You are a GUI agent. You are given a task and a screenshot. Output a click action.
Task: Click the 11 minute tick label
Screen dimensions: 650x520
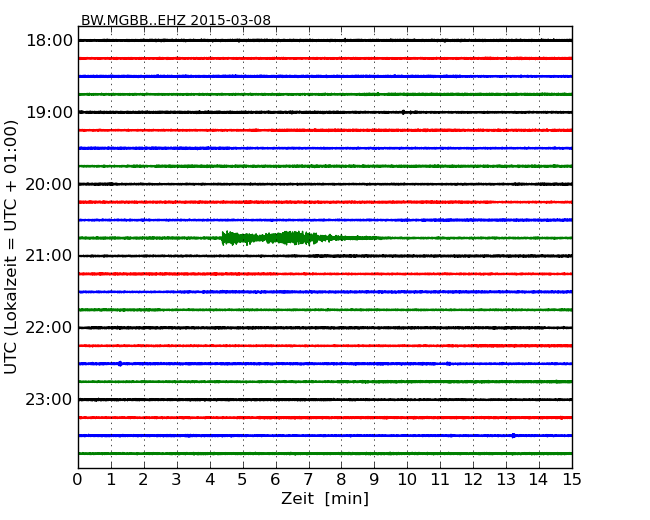(x=440, y=480)
